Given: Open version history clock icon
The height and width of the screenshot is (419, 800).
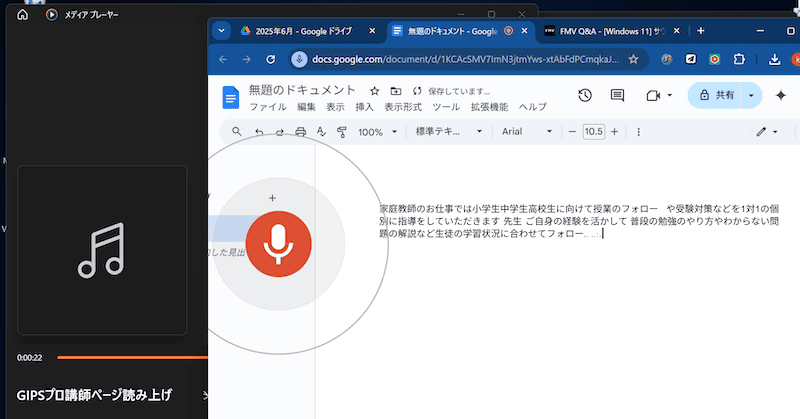Looking at the screenshot, I should pos(585,95).
